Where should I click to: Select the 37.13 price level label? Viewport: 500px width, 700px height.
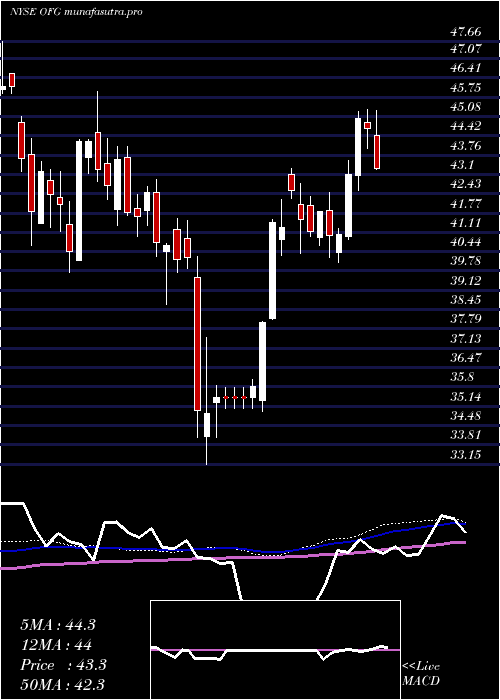[466, 339]
